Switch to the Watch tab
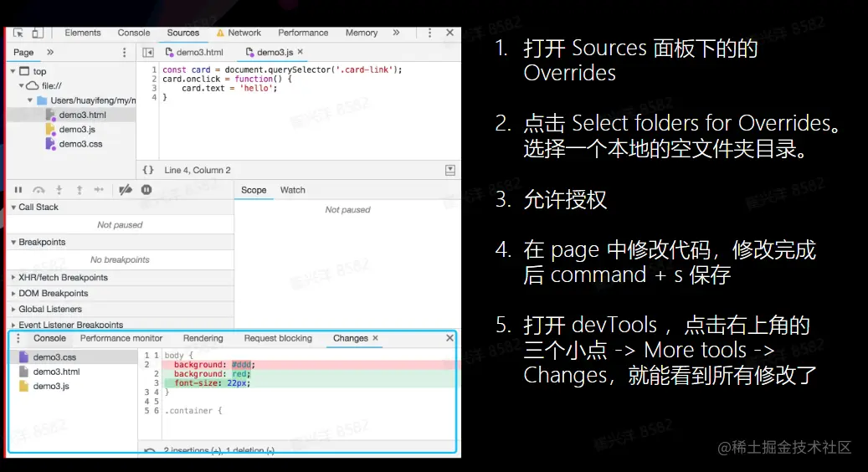Viewport: 868px width, 472px height. (x=292, y=190)
